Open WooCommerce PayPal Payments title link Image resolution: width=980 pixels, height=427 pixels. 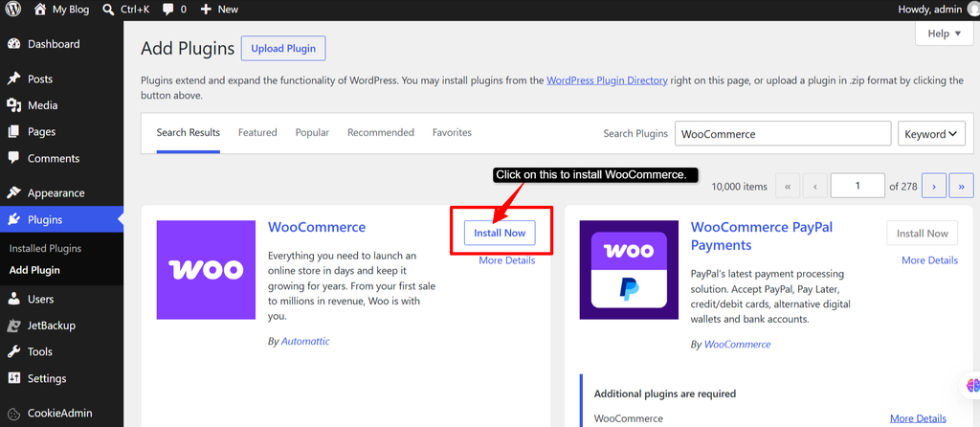point(761,236)
